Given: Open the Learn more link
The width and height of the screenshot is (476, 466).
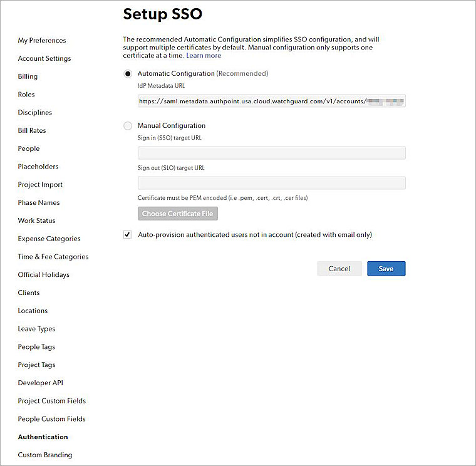Looking at the screenshot, I should click(204, 56).
